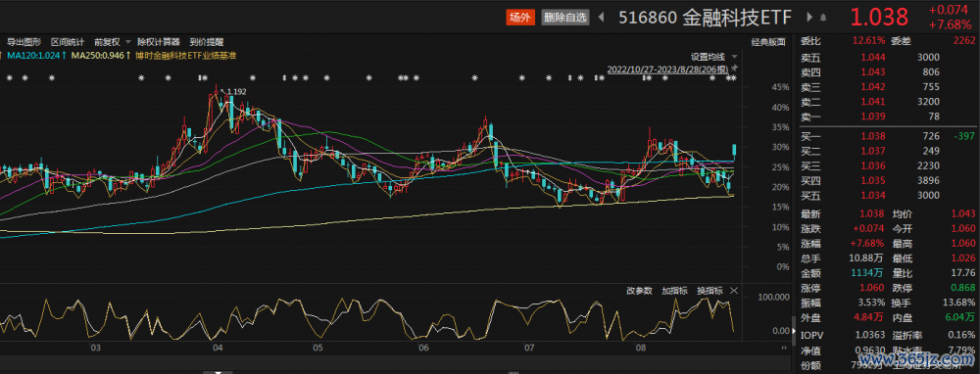This screenshot has width=980, height=374.
Task: Pin the date range with pushpin icon
Action: 734,69
